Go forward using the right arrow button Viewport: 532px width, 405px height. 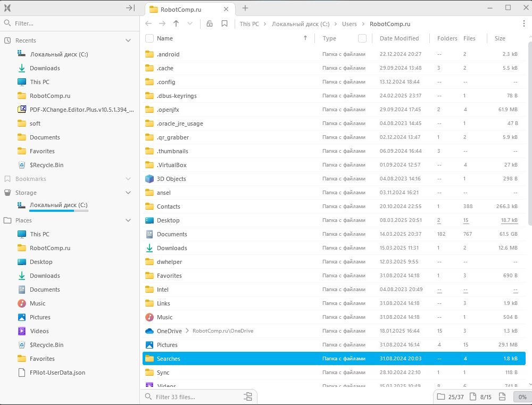pos(162,23)
